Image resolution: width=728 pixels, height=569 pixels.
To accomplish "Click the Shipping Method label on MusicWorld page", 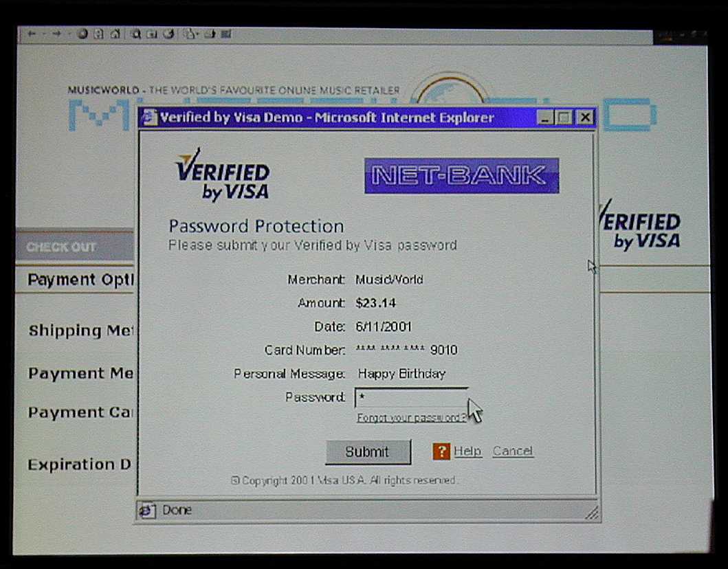I will coord(81,331).
